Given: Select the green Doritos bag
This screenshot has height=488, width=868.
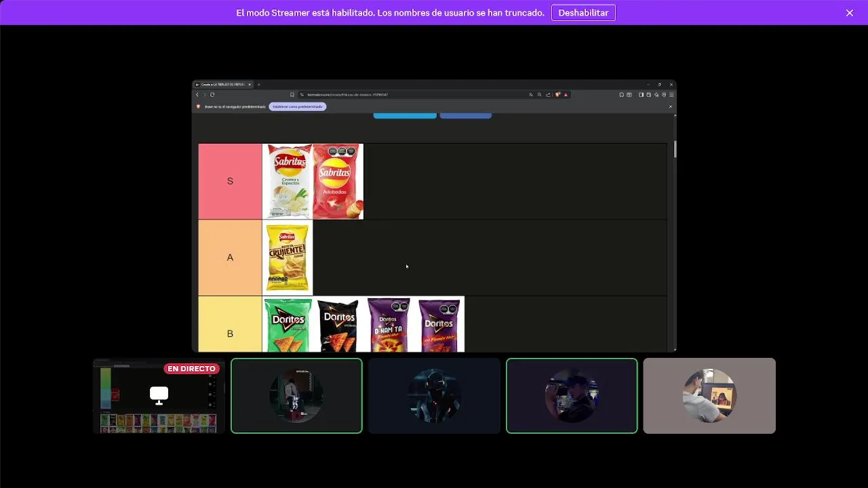Looking at the screenshot, I should (288, 325).
